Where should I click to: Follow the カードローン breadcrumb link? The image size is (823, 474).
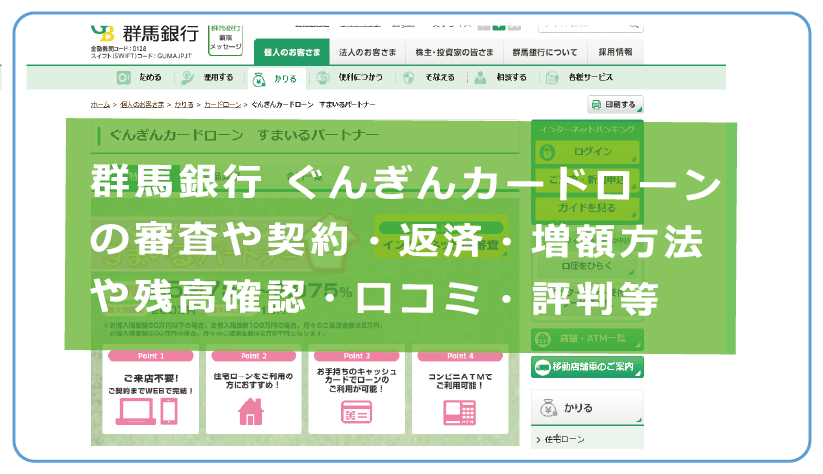(223, 105)
